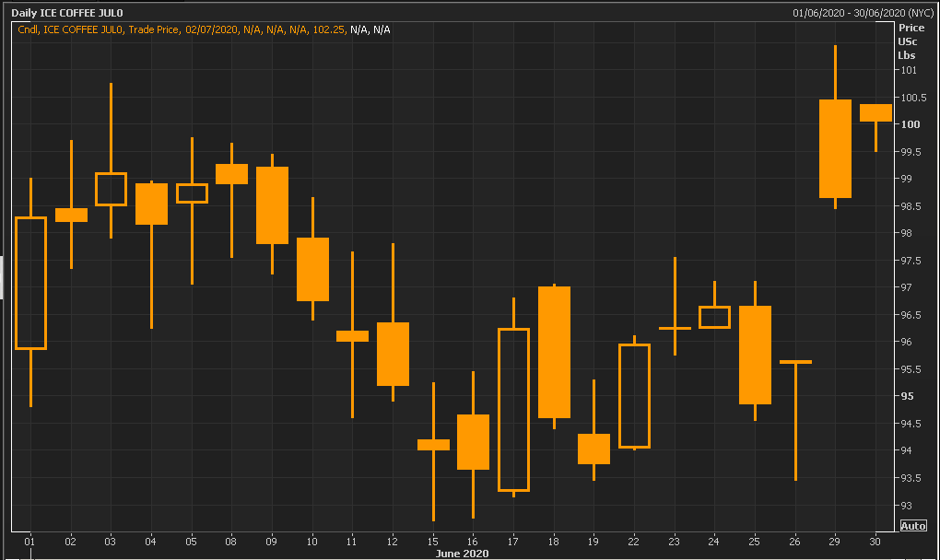Select the small hollow candle for June 24
The image size is (940, 560).
[714, 318]
